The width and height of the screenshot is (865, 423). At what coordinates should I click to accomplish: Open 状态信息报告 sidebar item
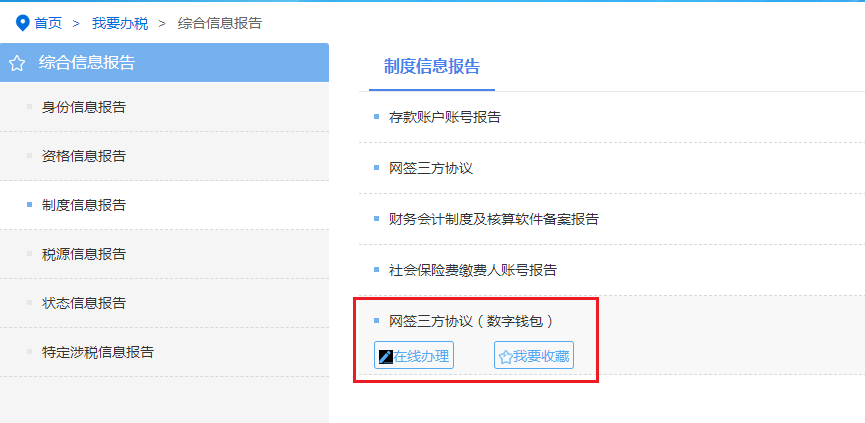point(164,303)
